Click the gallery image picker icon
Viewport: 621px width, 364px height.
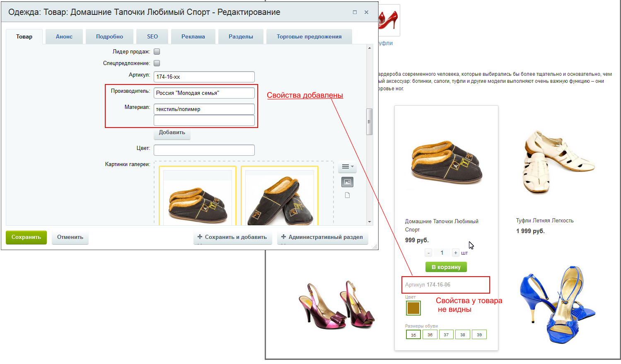(x=347, y=182)
